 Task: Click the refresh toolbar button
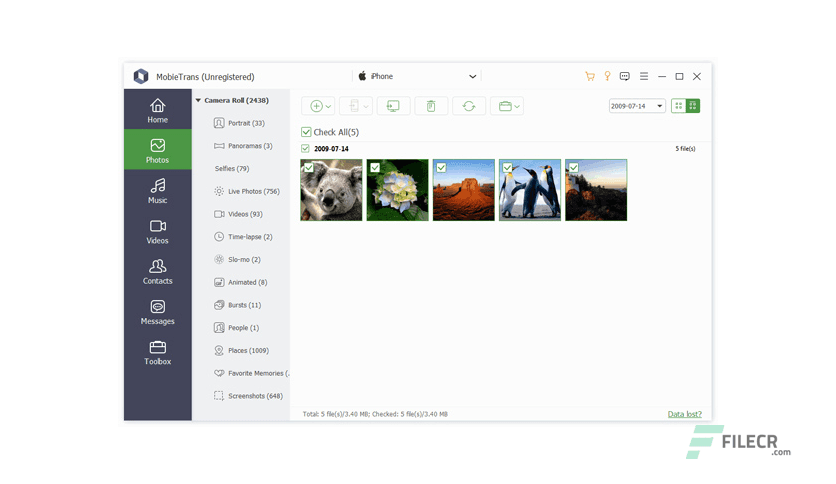(x=469, y=106)
